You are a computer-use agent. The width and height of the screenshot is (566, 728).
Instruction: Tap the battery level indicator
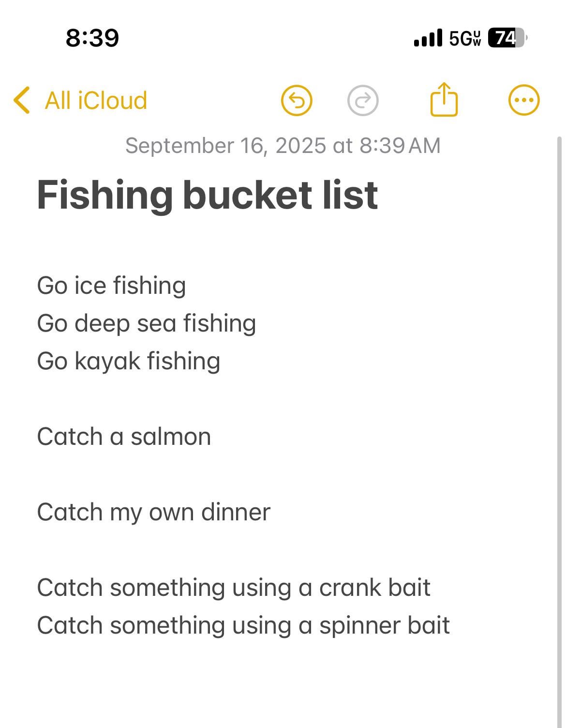pyautogui.click(x=506, y=38)
